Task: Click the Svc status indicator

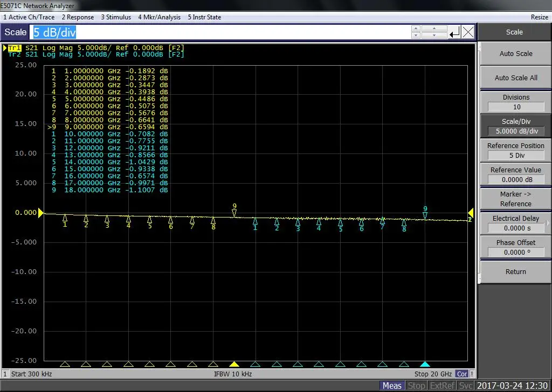Action: 466,386
